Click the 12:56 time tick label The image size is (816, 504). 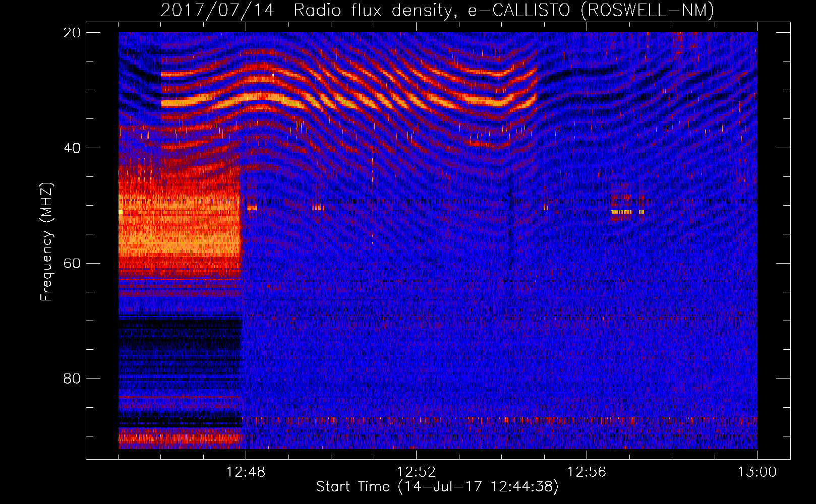click(587, 472)
